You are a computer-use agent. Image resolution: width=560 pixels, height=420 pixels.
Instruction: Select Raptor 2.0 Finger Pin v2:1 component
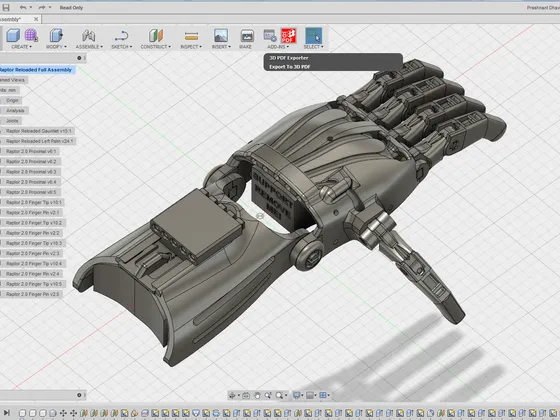tap(32, 212)
